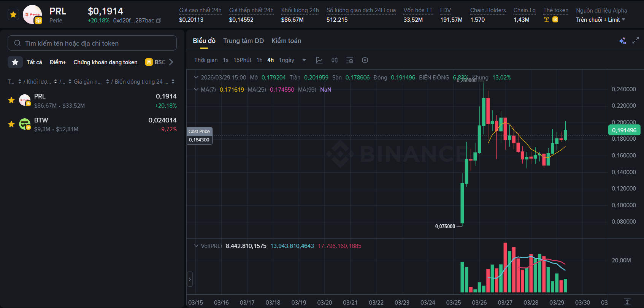Open chart display settings list icon
The image size is (644, 308).
[x=350, y=60]
